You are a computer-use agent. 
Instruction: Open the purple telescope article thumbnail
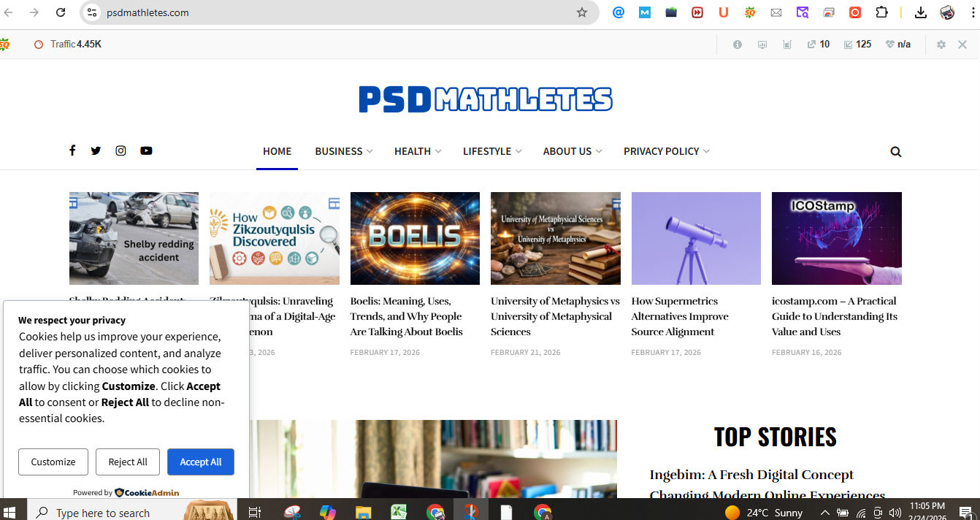(696, 238)
